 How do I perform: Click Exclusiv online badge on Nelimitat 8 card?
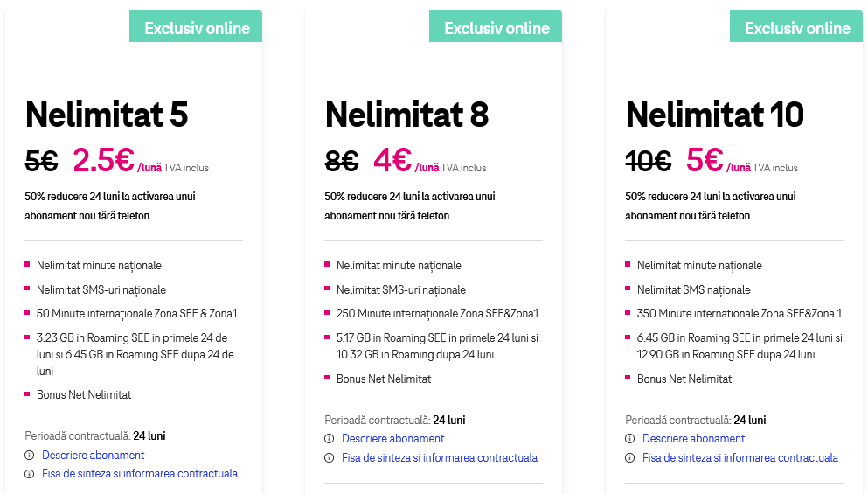coord(496,28)
